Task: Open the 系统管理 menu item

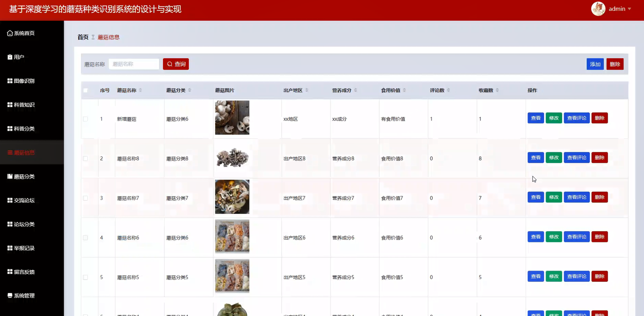Action: (x=32, y=295)
